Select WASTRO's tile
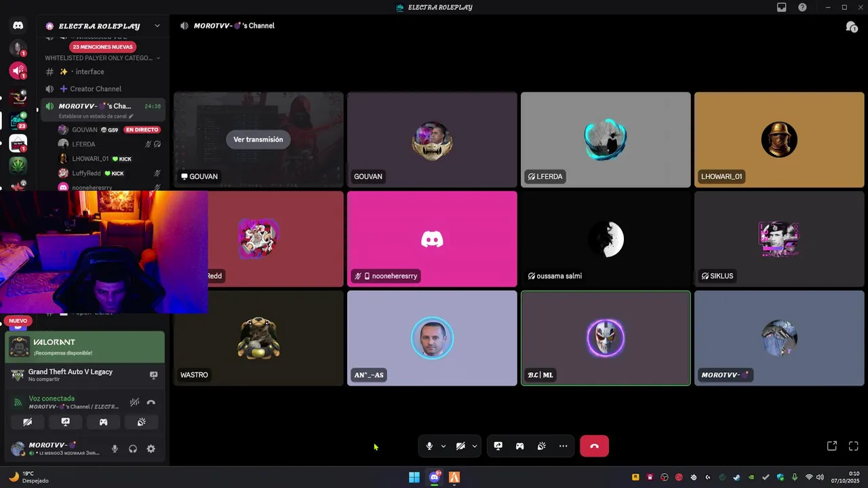 tap(258, 338)
